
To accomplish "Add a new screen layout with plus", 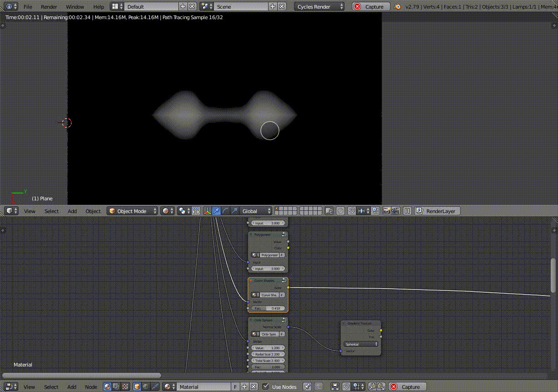I will [x=183, y=6].
